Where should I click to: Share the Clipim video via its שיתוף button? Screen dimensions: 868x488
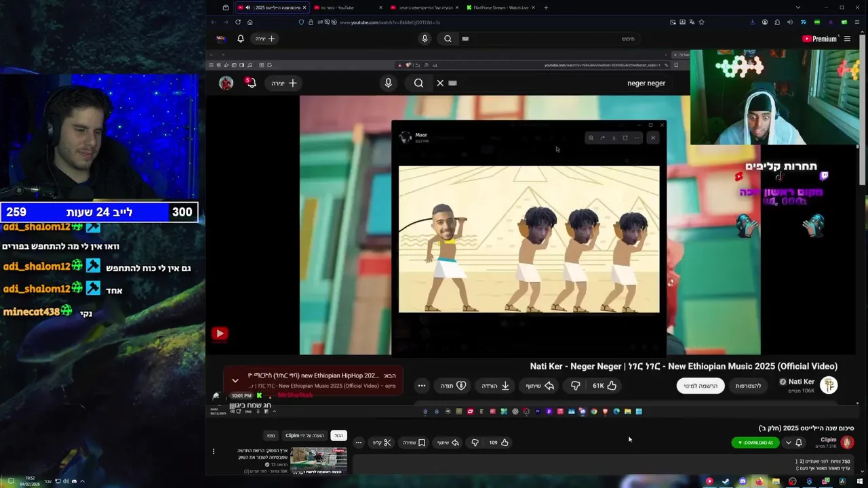[448, 443]
